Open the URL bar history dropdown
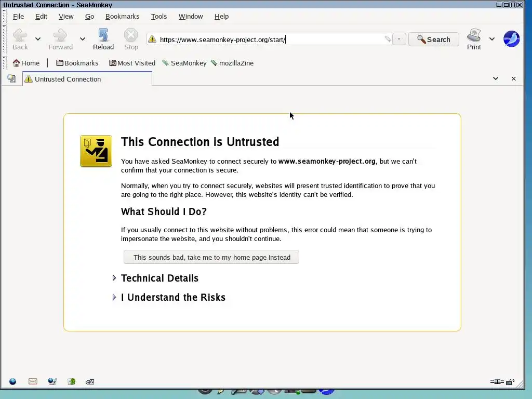 399,39
